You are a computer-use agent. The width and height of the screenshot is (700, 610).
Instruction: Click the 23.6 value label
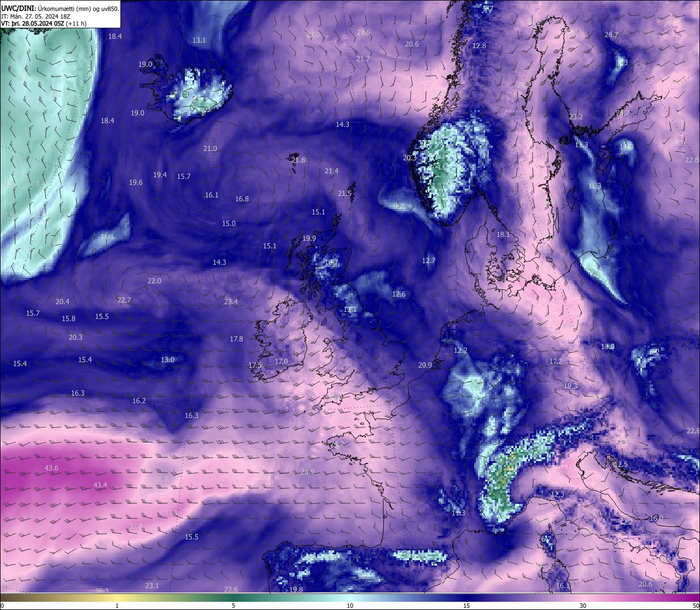[231, 590]
